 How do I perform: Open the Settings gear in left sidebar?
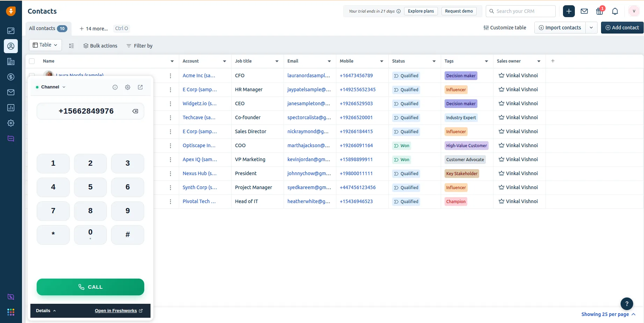click(11, 123)
